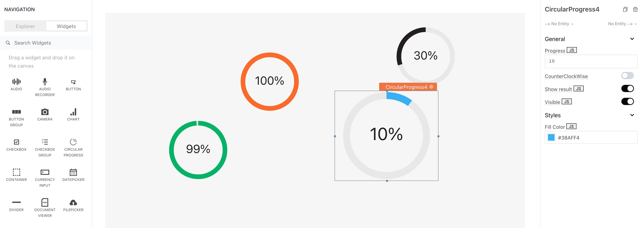Choose the Chart widget icon
The width and height of the screenshot is (644, 228).
click(x=73, y=112)
